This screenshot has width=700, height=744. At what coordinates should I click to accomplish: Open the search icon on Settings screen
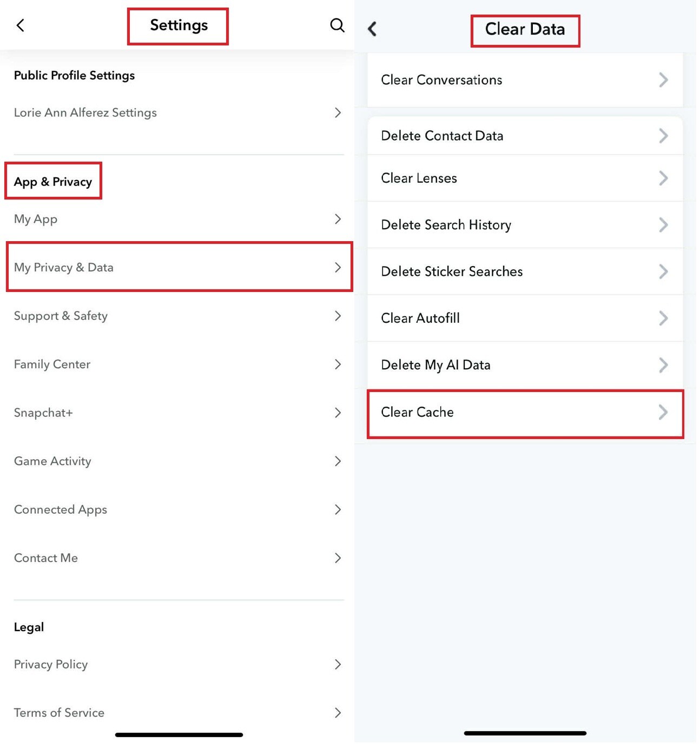click(337, 25)
